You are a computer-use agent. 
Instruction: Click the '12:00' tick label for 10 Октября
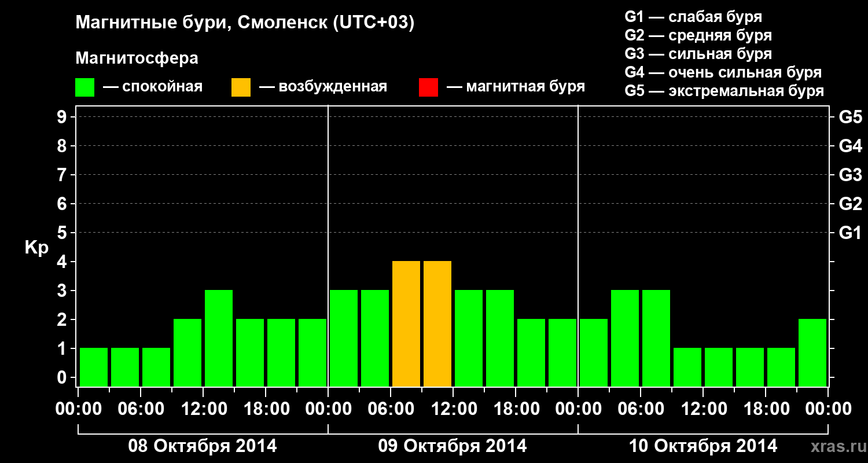[x=703, y=409]
